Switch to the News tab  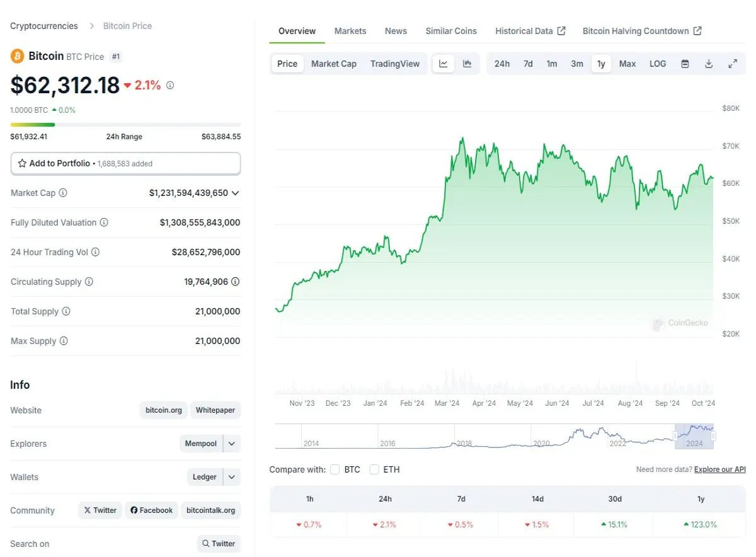[x=396, y=31]
